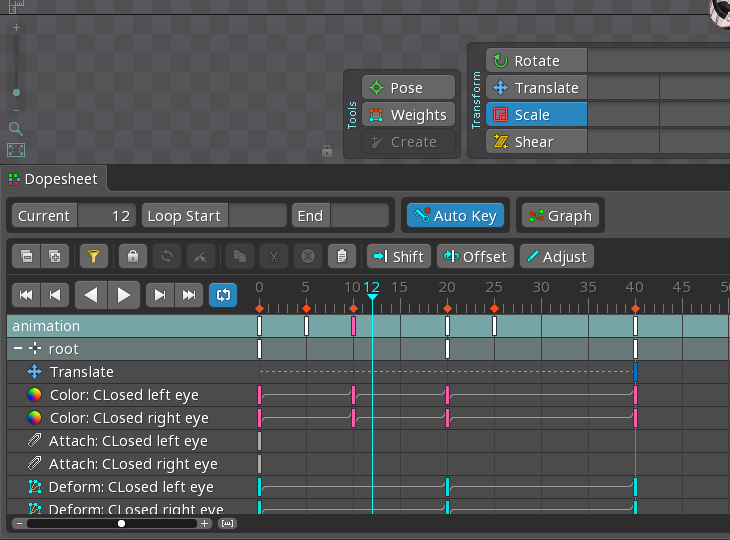This screenshot has width=730, height=540.
Task: Click the Current frame input field
Action: coord(107,216)
